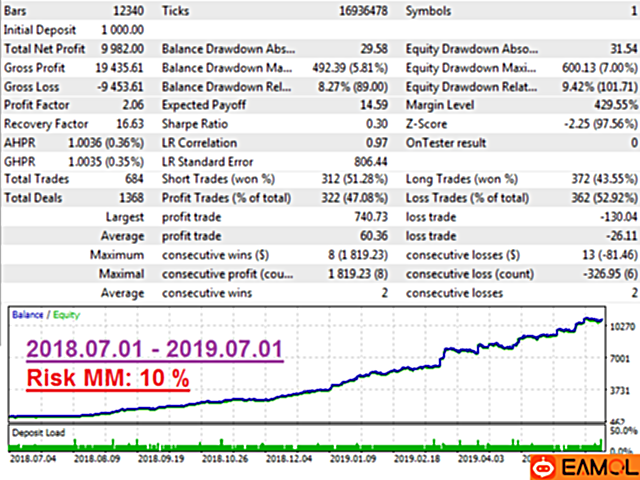Click the Profit Factor value 2.06

click(x=132, y=104)
